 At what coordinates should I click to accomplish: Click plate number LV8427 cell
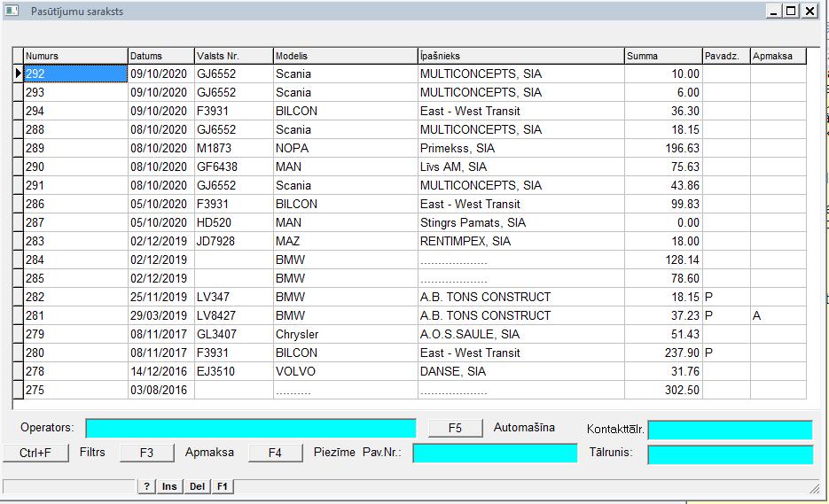pos(234,315)
